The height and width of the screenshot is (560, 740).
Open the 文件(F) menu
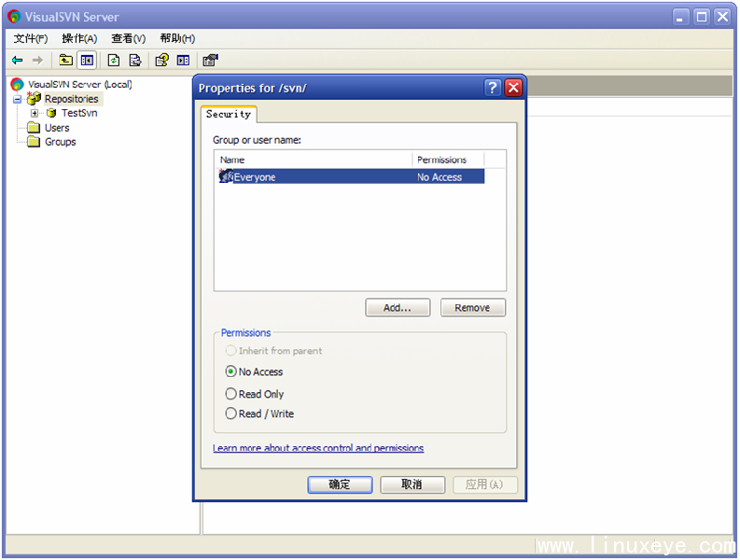31,38
